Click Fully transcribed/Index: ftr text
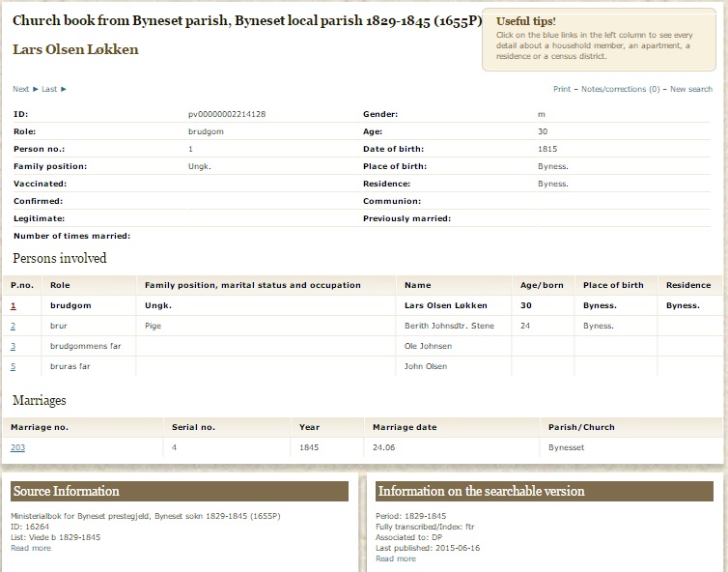Screen dimensions: 728x572 click(425, 527)
